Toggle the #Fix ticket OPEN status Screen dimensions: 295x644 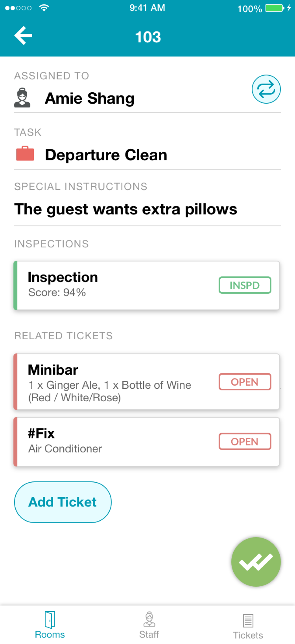[245, 442]
